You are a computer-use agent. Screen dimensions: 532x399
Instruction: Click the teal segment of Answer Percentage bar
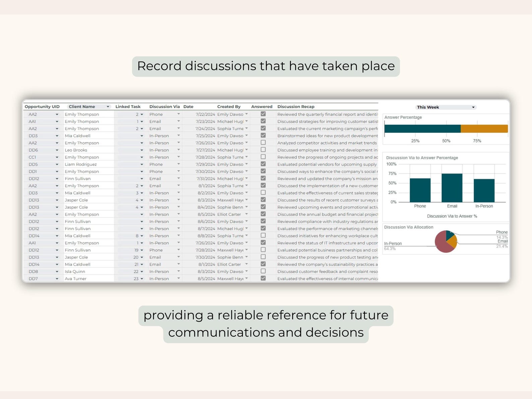point(422,129)
